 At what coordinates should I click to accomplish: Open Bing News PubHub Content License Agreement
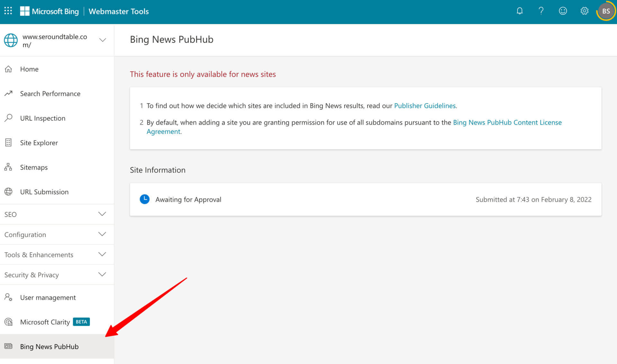coord(507,122)
